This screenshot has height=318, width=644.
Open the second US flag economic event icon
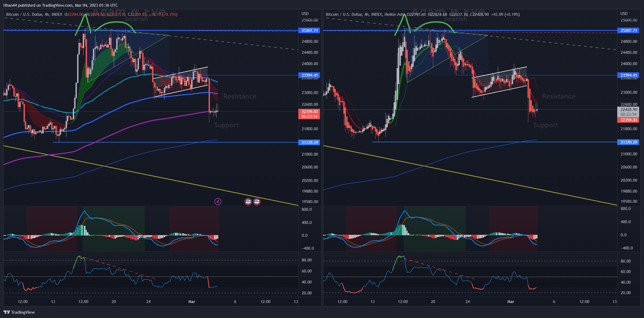pyautogui.click(x=257, y=201)
